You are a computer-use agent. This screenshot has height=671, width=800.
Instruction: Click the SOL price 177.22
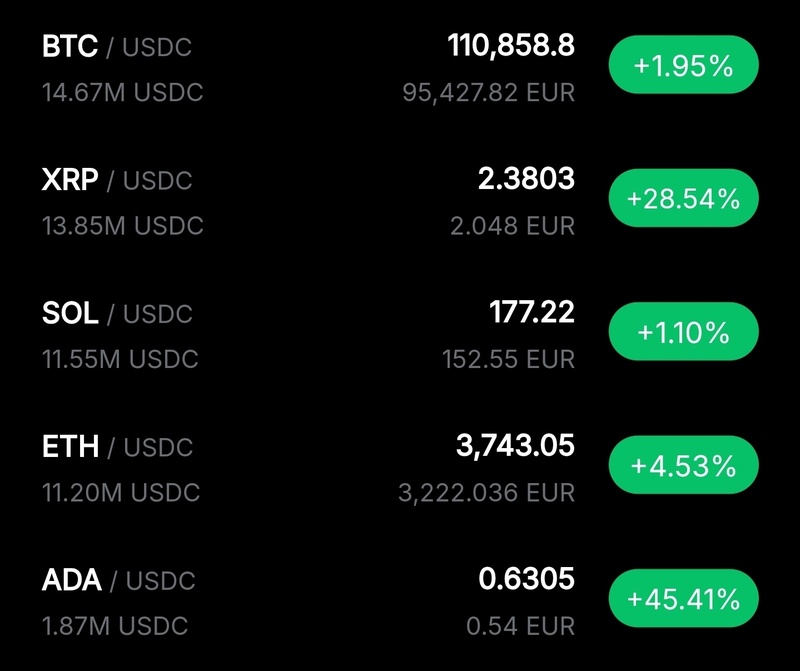coord(532,311)
